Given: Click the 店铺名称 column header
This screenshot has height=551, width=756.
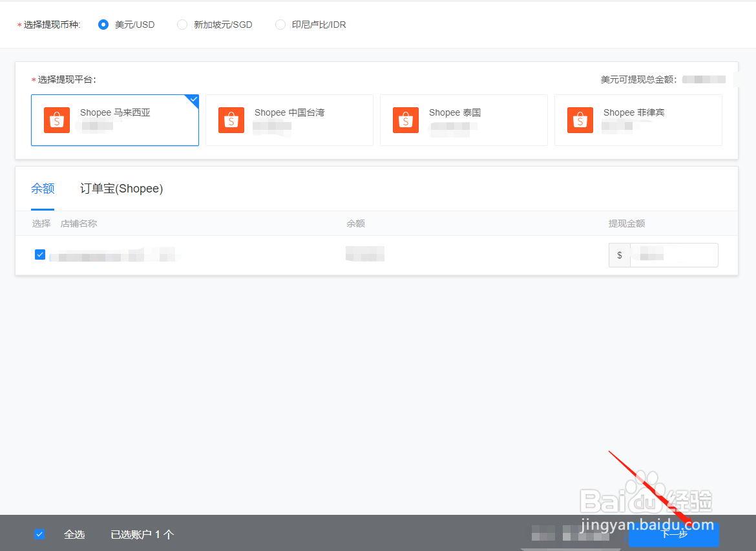Looking at the screenshot, I should click(x=79, y=224).
